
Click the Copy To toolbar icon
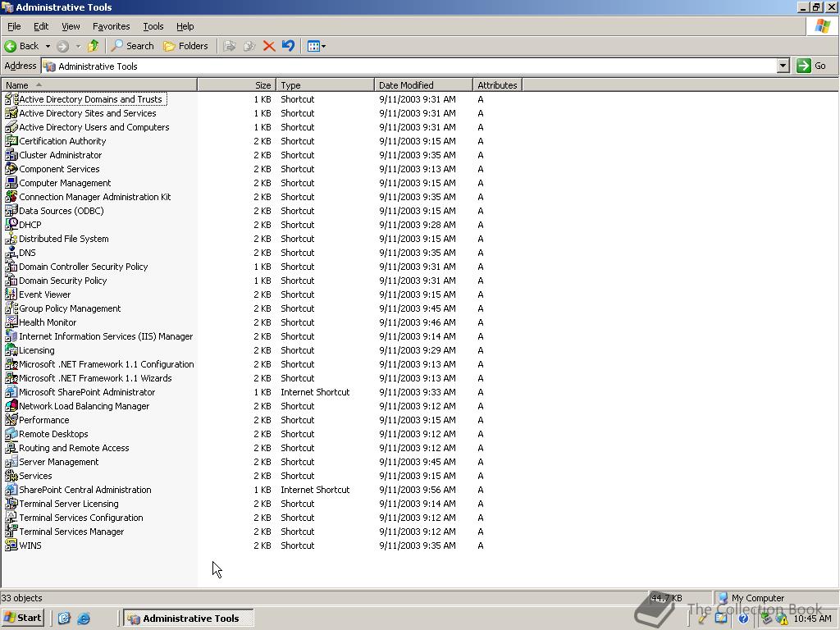(249, 46)
